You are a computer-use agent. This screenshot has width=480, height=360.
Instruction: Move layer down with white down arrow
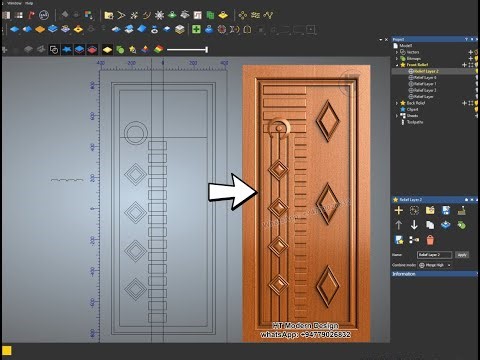[414, 225]
